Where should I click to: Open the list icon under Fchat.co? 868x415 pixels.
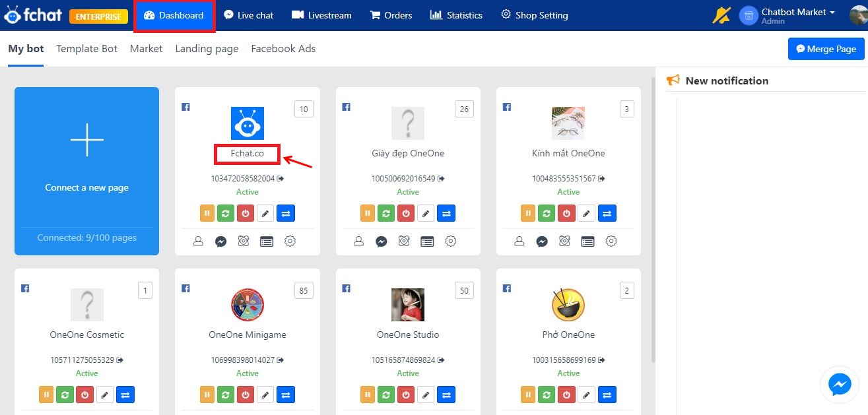(266, 241)
